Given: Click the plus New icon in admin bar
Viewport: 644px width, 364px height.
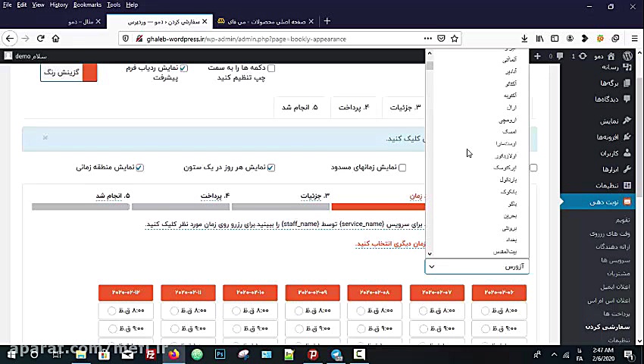Looking at the screenshot, I should (537, 56).
